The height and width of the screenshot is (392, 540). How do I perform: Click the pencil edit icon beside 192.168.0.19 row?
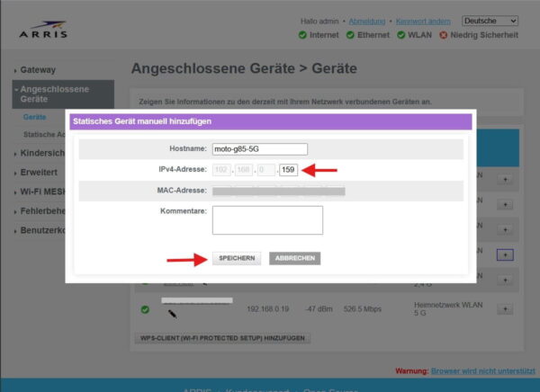coord(173,314)
